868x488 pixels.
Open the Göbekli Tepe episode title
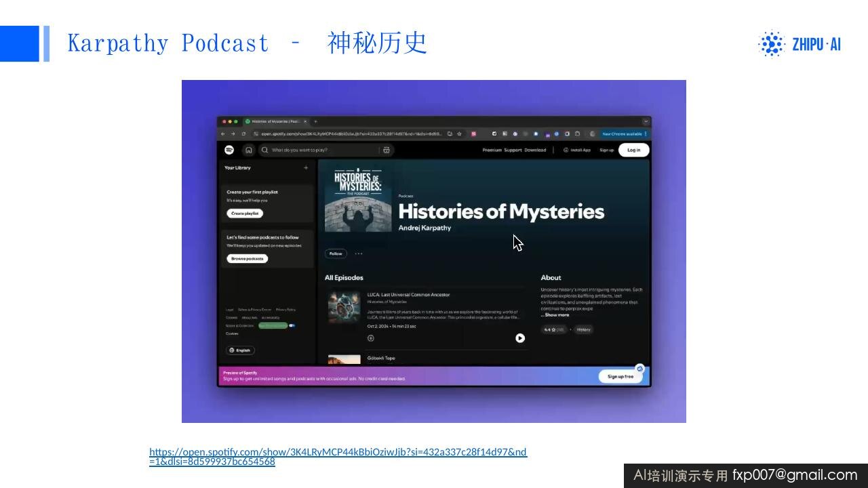(381, 358)
